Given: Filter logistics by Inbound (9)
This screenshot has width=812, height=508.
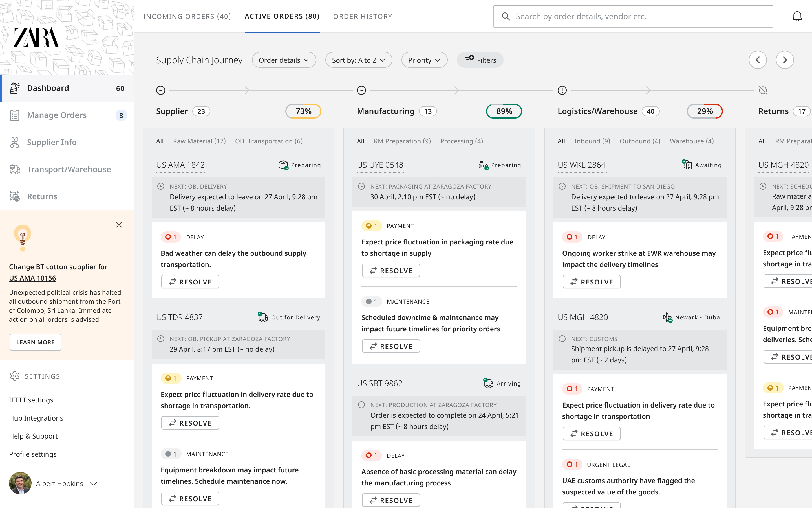Looking at the screenshot, I should (x=592, y=141).
